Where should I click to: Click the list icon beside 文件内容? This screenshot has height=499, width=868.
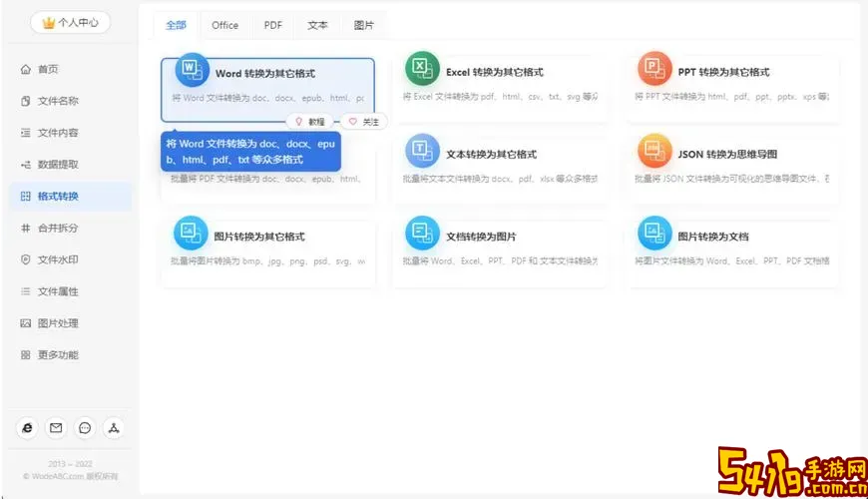click(x=26, y=133)
